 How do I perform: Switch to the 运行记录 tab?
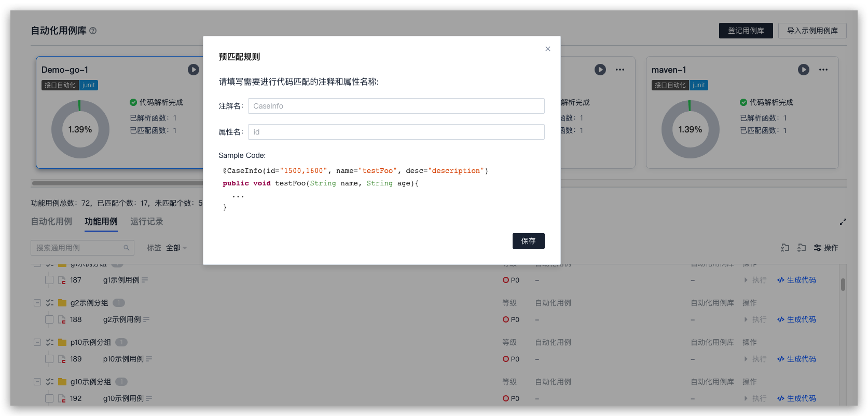147,222
